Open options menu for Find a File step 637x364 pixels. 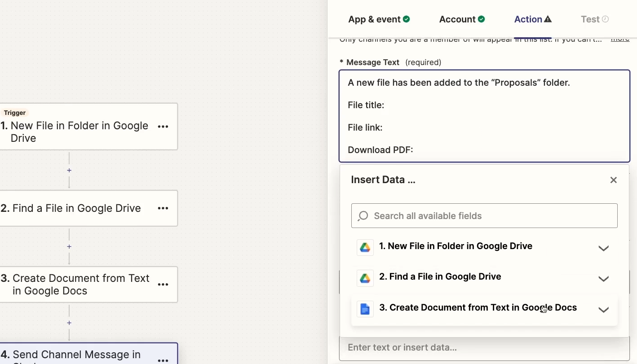pyautogui.click(x=163, y=208)
